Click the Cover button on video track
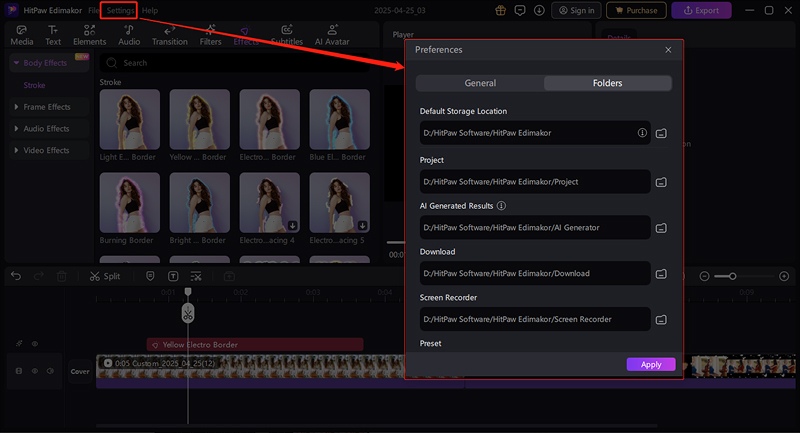The height and width of the screenshot is (433, 800). (x=80, y=371)
